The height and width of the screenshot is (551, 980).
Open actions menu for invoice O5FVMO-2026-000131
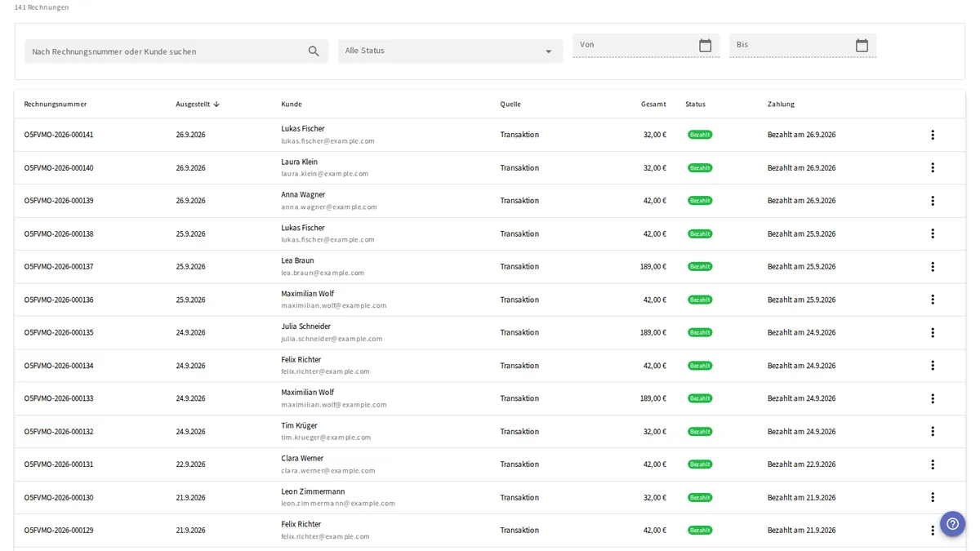(933, 464)
